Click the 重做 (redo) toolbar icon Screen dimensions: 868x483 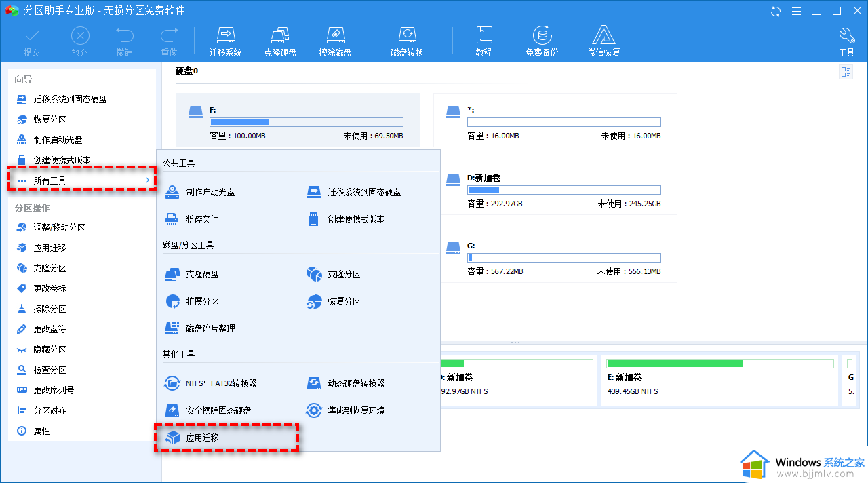pos(169,42)
